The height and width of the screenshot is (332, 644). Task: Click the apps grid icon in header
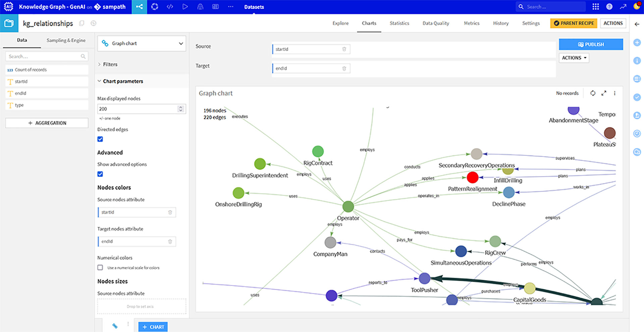click(595, 7)
